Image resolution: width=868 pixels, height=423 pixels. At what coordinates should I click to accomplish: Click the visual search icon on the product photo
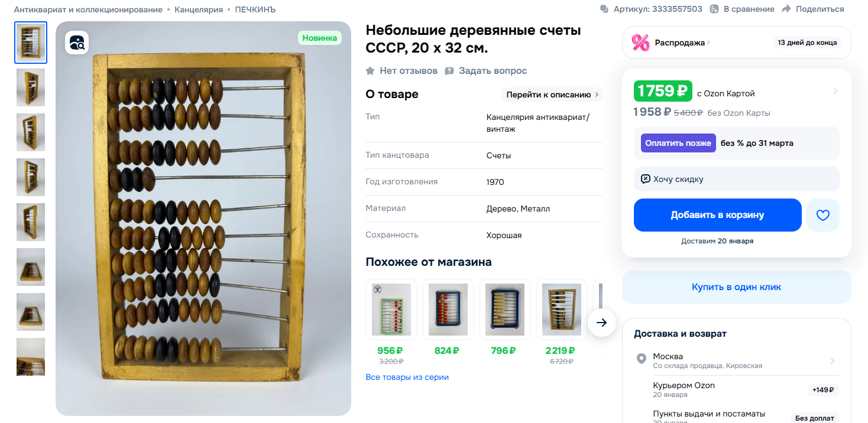coord(77,43)
